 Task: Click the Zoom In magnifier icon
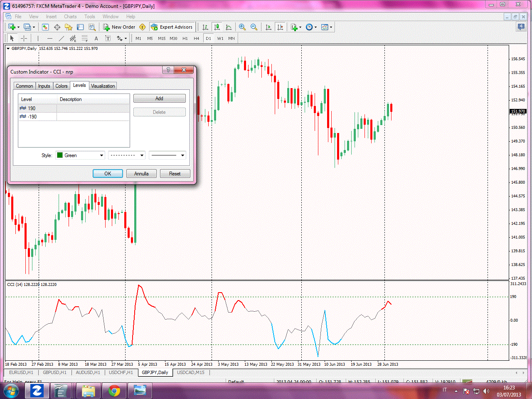(242, 27)
